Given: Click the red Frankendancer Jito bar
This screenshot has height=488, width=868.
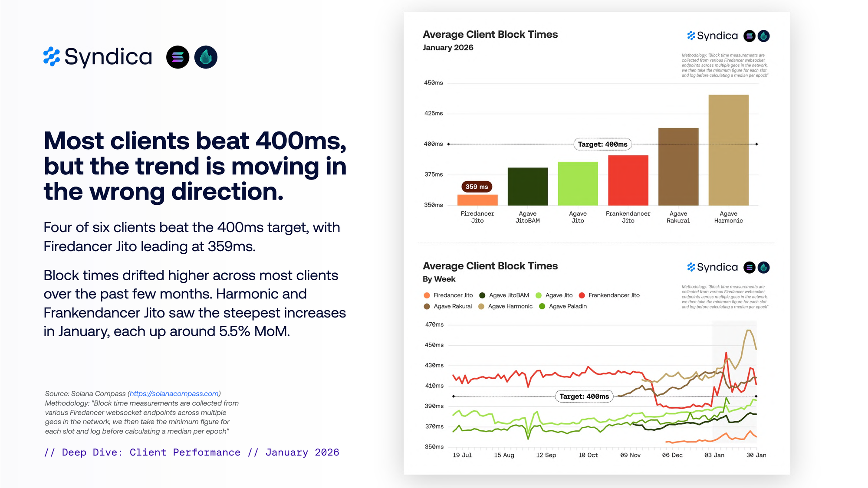Looking at the screenshot, I should tap(628, 180).
